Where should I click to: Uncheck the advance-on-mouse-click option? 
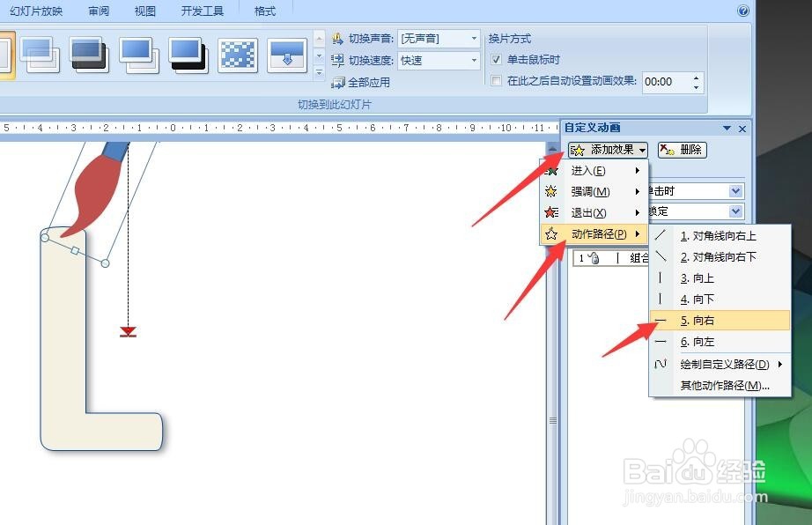pos(497,59)
